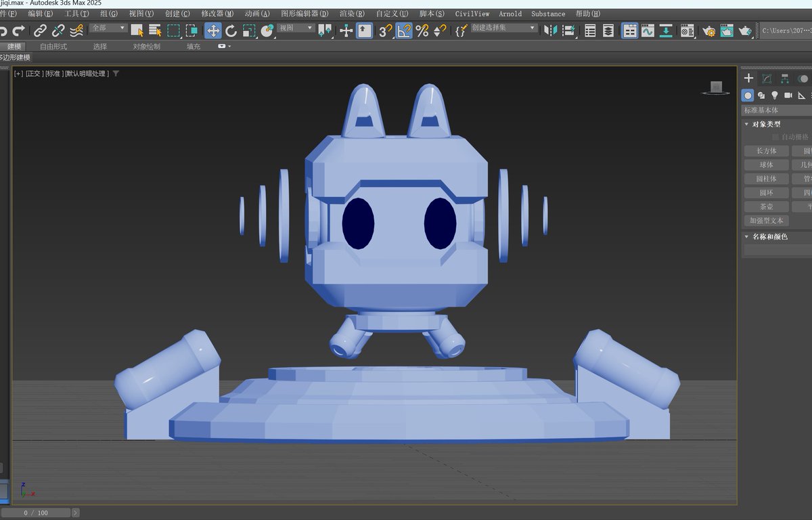Render the scene with the teapot render icon
Screen dimensions: 812x520
[x=744, y=30]
